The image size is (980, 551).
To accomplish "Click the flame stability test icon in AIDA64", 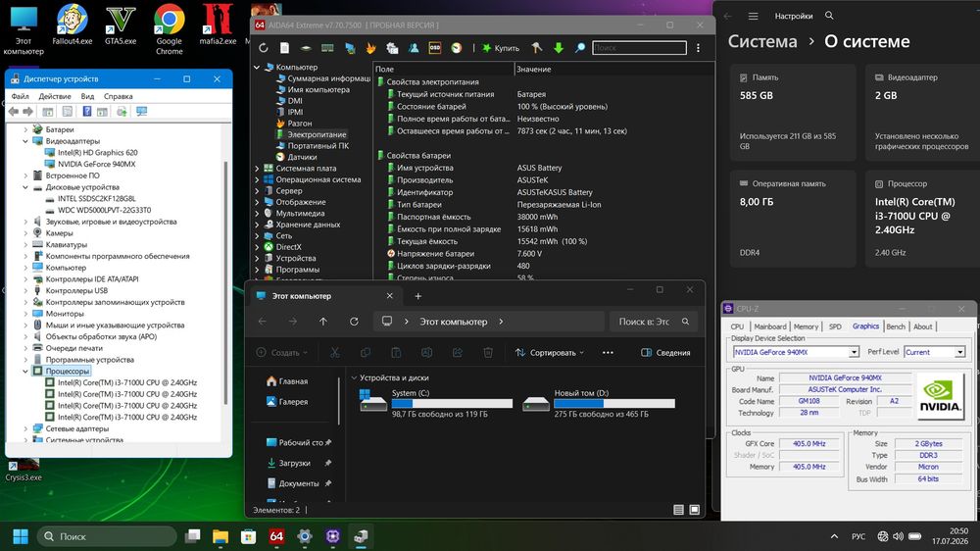I will click(370, 47).
